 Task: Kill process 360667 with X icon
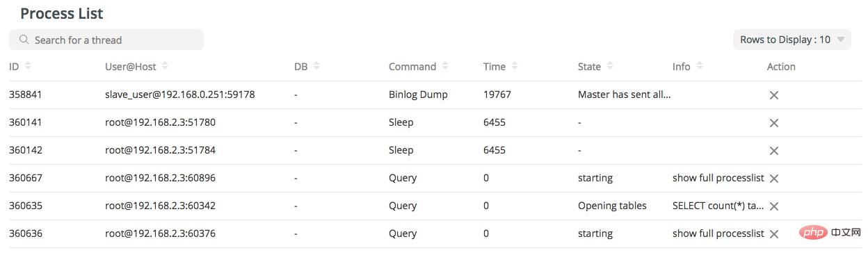773,179
